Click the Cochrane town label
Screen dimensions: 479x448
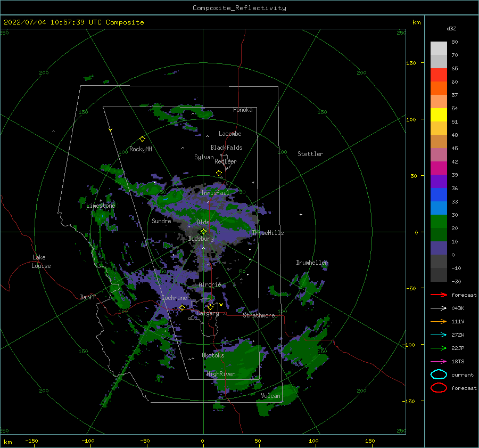click(x=174, y=298)
